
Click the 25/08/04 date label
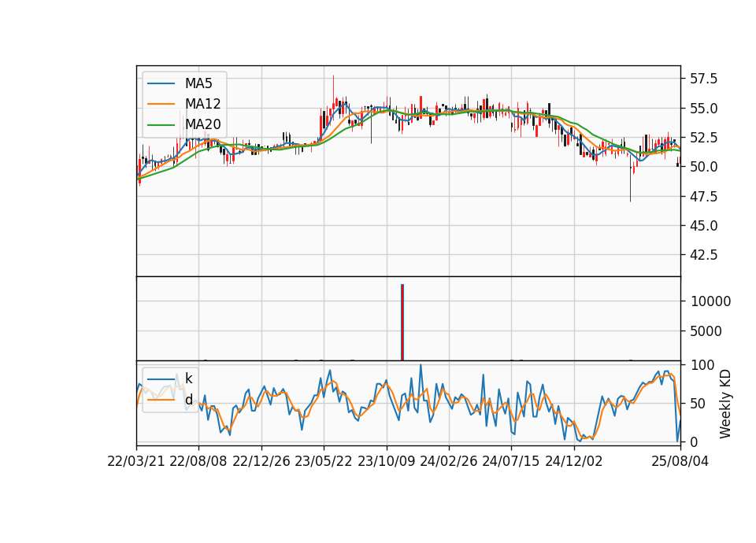(680, 461)
